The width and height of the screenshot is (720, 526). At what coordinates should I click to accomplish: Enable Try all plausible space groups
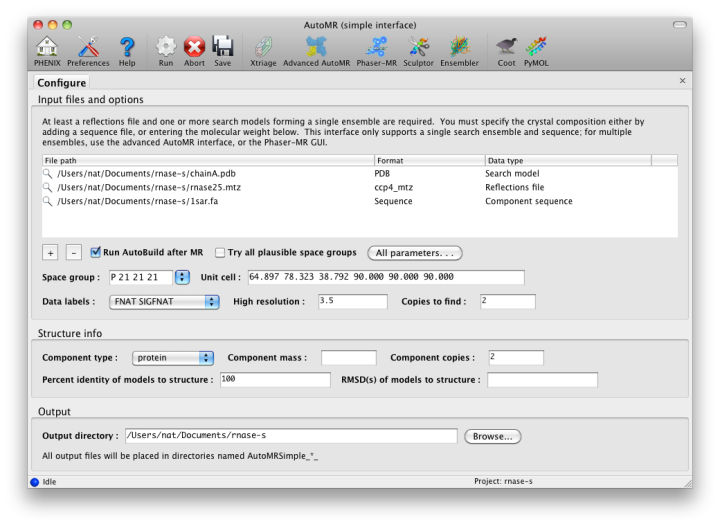click(220, 253)
